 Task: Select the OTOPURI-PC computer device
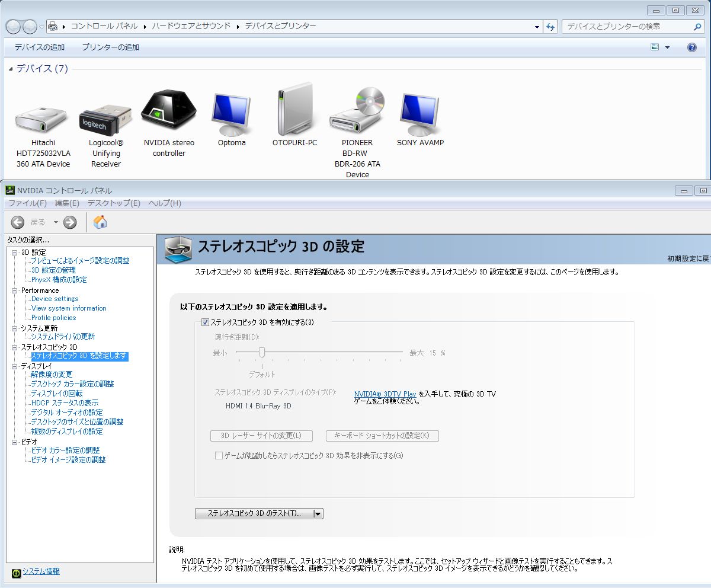(x=295, y=110)
